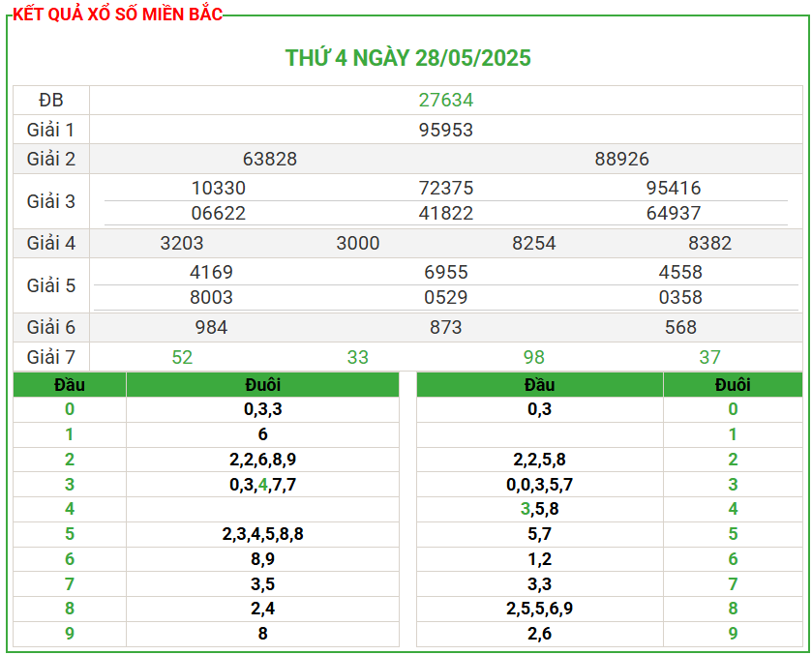Click the head values '0,0,3,5,7'

pyautogui.click(x=540, y=484)
